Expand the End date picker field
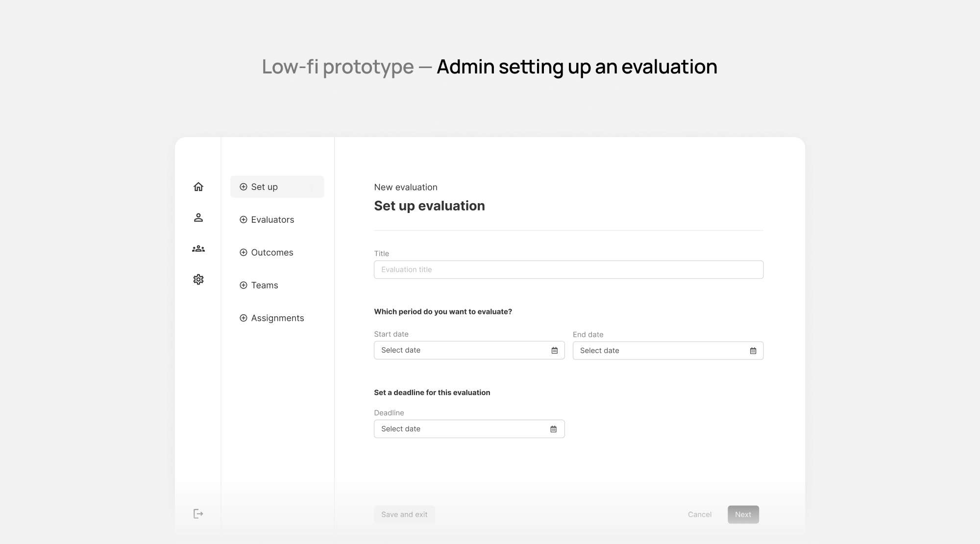 659,351
